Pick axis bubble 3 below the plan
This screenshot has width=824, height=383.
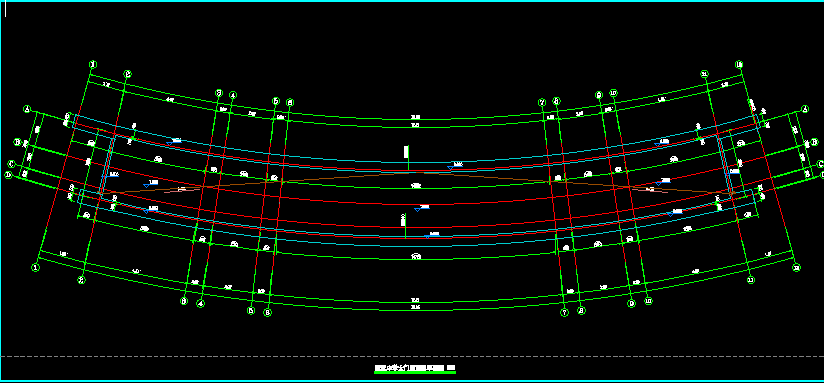(x=184, y=301)
